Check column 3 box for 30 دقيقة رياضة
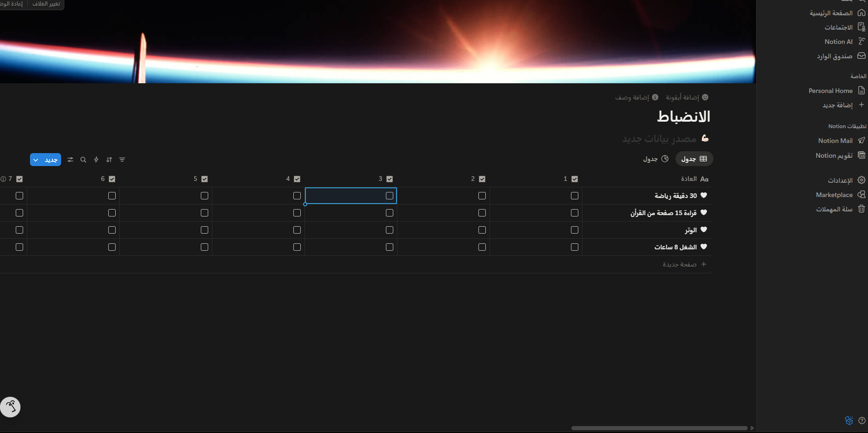 pos(390,196)
